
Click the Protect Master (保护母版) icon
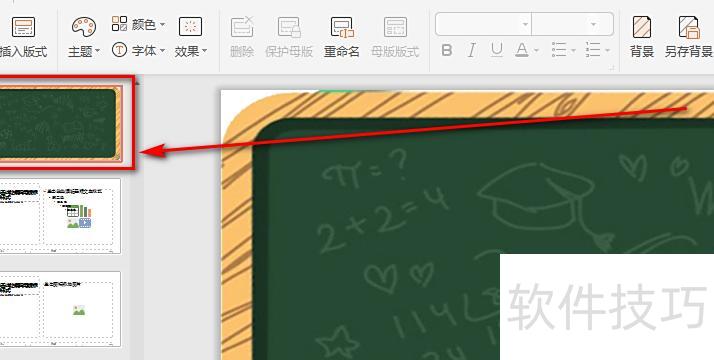click(x=289, y=27)
